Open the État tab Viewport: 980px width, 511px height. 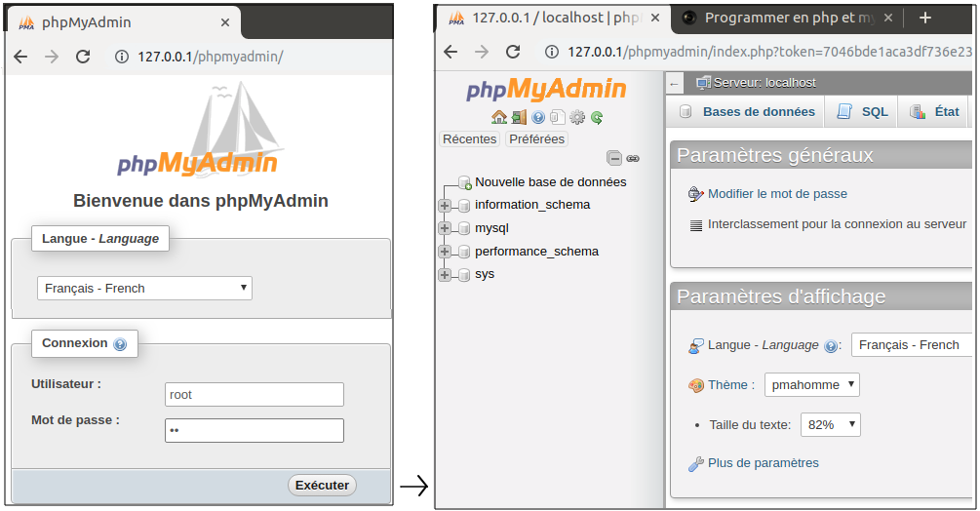[934, 112]
